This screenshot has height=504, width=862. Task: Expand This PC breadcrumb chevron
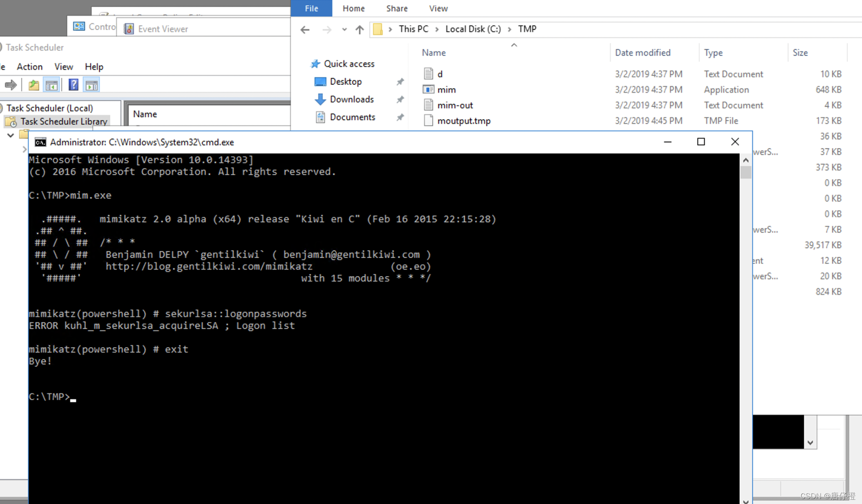tap(437, 29)
